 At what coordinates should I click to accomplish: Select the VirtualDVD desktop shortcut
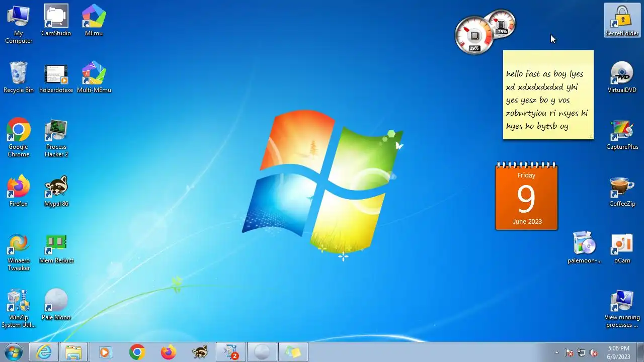622,77
